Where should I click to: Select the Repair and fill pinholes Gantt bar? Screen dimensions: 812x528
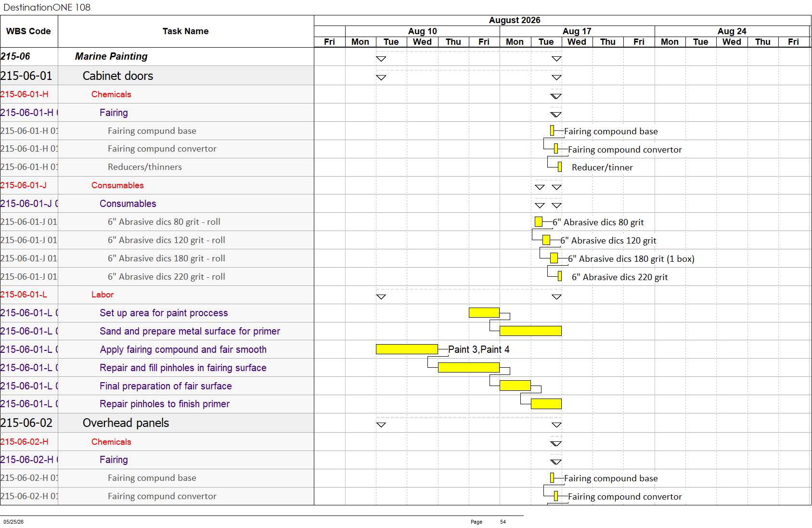point(469,367)
